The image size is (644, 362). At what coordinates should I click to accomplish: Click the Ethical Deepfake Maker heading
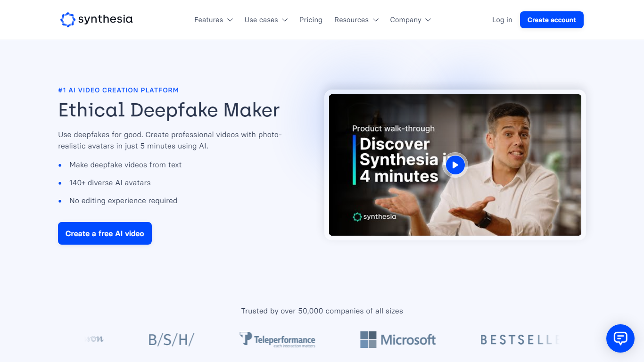pyautogui.click(x=169, y=110)
